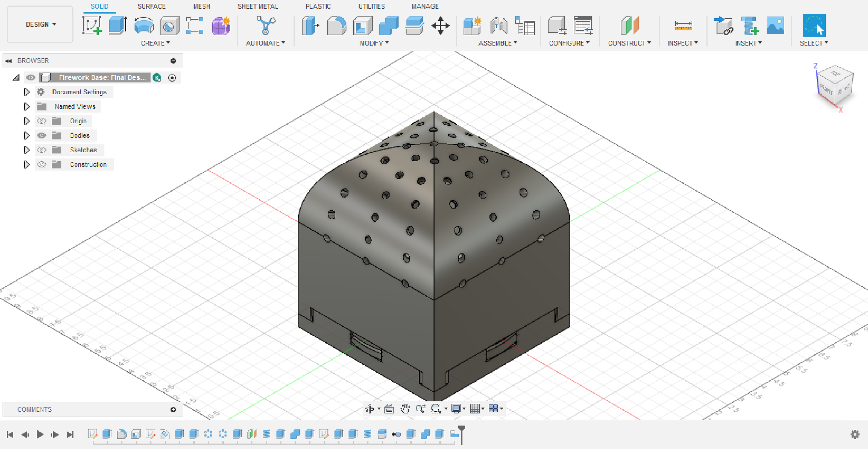Open the DESIGN workspace dropdown

40,25
